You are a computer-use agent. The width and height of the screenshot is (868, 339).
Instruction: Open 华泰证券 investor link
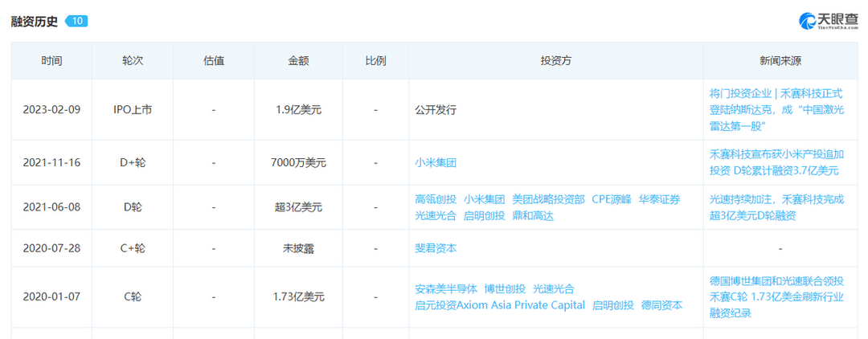point(660,200)
